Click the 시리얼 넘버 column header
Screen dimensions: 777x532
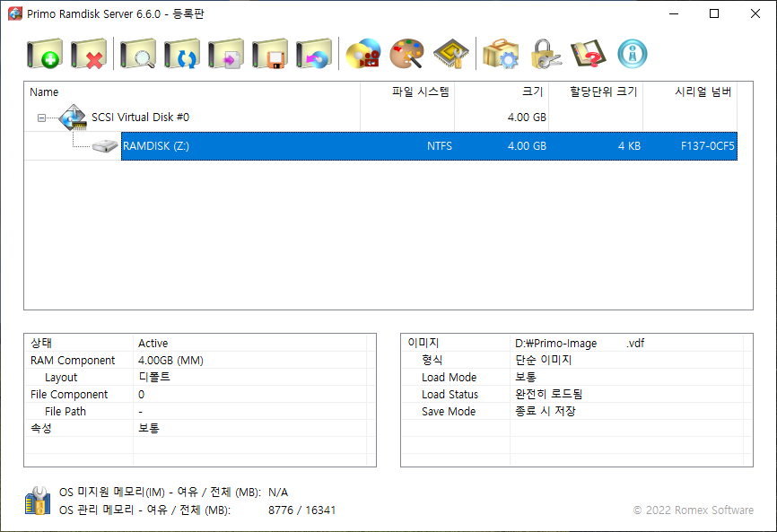coord(690,92)
